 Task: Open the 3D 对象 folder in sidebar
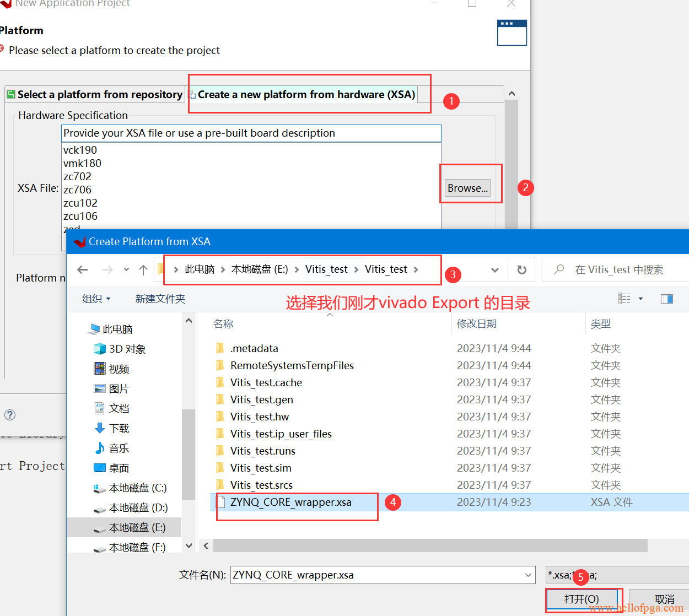pos(127,349)
